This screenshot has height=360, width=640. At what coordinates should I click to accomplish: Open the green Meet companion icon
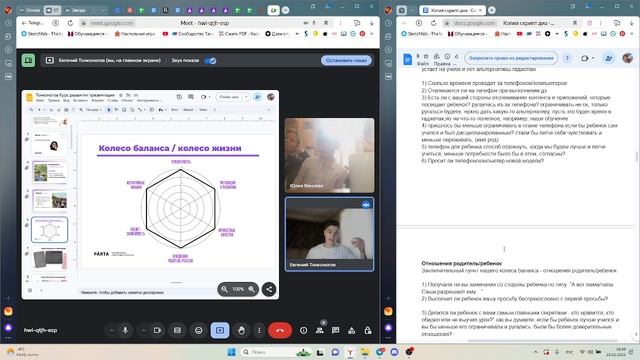28,60
